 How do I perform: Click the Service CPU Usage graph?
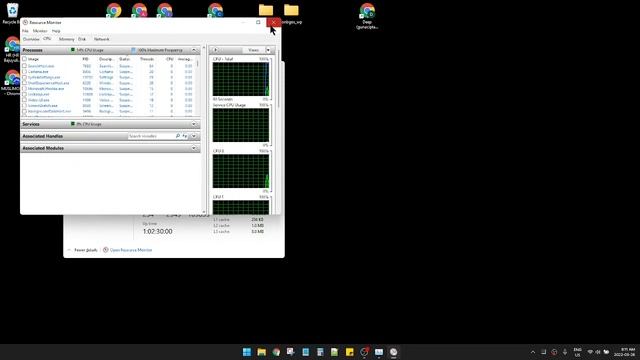(241, 125)
